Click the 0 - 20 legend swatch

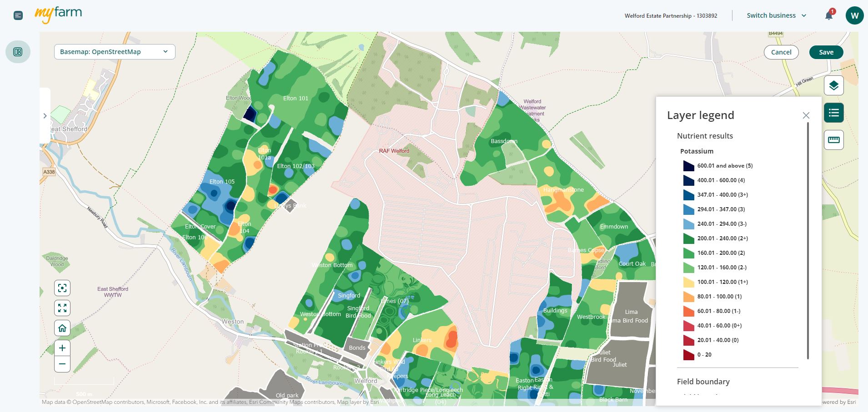click(688, 355)
